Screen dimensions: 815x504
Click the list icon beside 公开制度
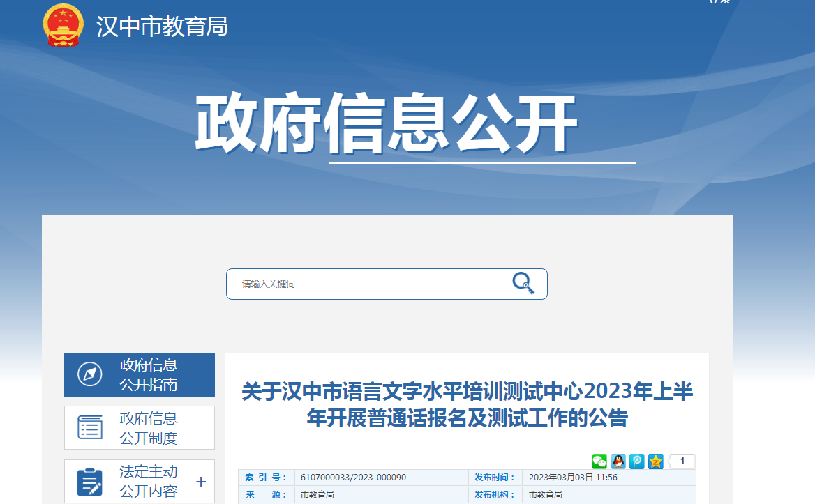(90, 427)
